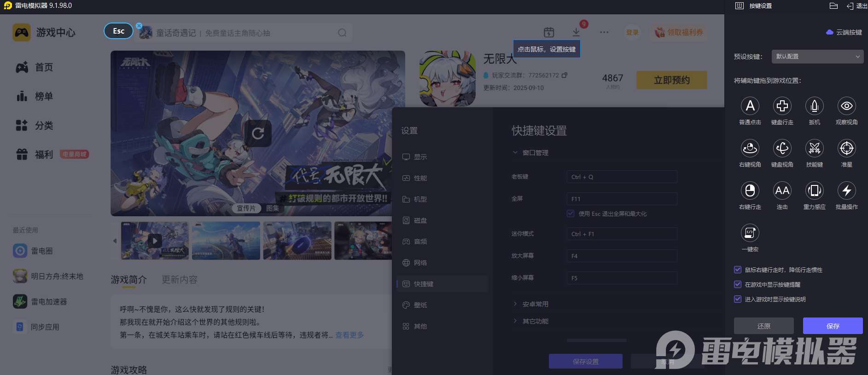Select the 键盘行走 keyboard walk icon

tap(782, 106)
